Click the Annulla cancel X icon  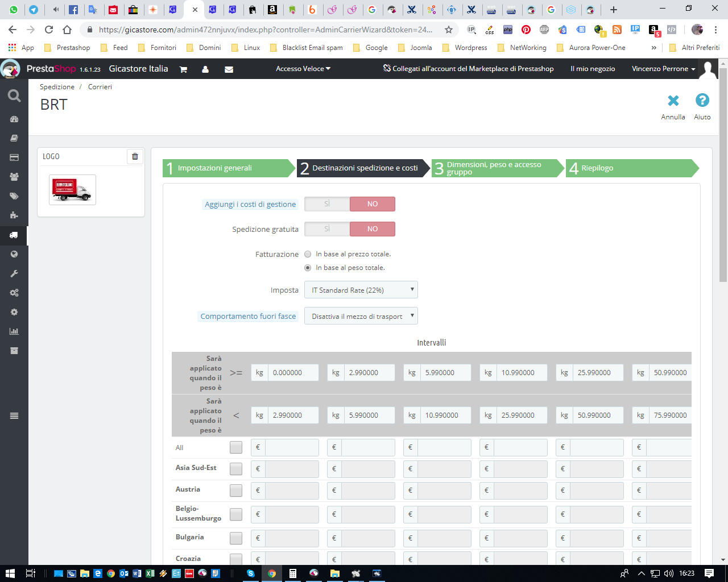point(673,101)
